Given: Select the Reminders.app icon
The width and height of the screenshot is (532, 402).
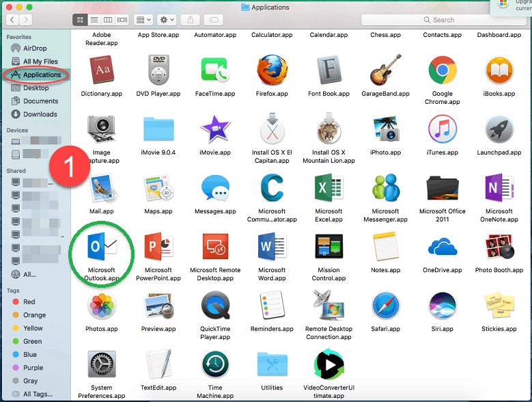Looking at the screenshot, I should click(272, 305).
